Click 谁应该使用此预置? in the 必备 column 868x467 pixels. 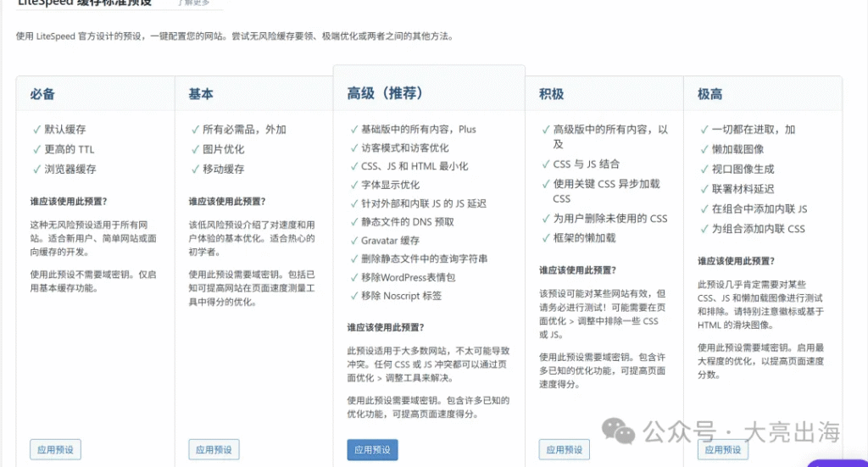click(69, 202)
